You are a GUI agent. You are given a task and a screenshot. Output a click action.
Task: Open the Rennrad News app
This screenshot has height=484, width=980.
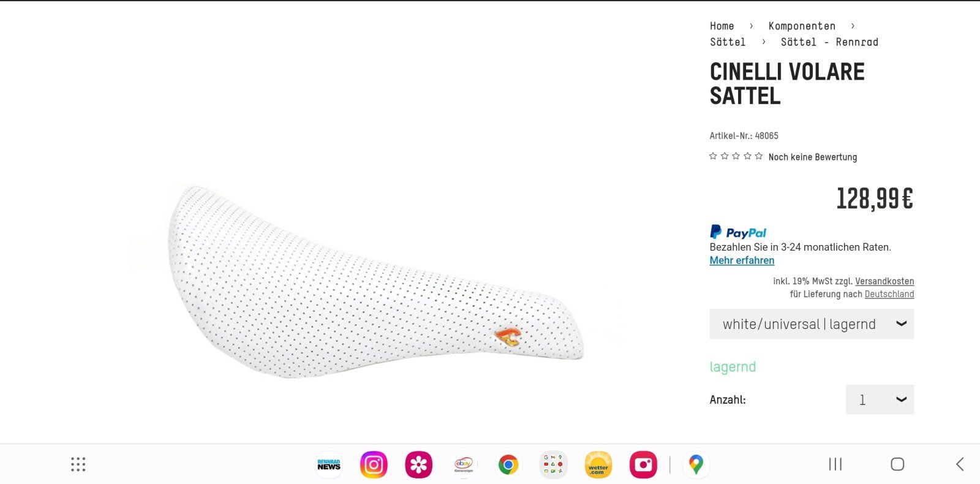(329, 465)
